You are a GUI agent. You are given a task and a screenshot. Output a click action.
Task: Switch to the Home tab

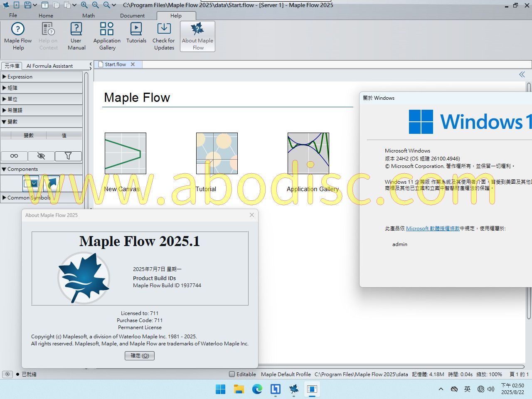pyautogui.click(x=46, y=15)
